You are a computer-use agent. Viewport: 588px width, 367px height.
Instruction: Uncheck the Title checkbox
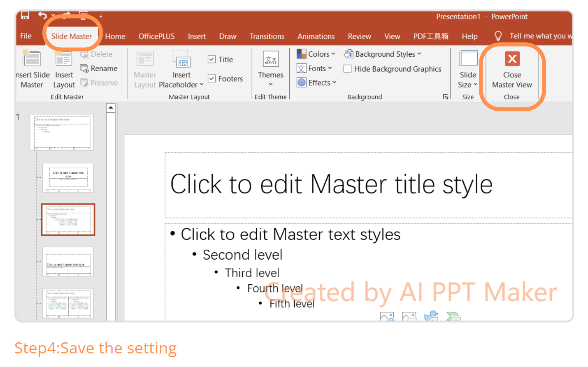click(x=212, y=59)
